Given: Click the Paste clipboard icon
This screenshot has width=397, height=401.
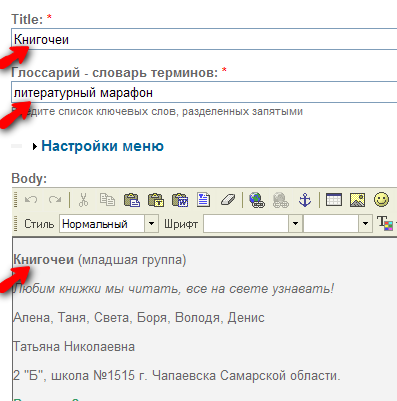Looking at the screenshot, I should tap(132, 200).
